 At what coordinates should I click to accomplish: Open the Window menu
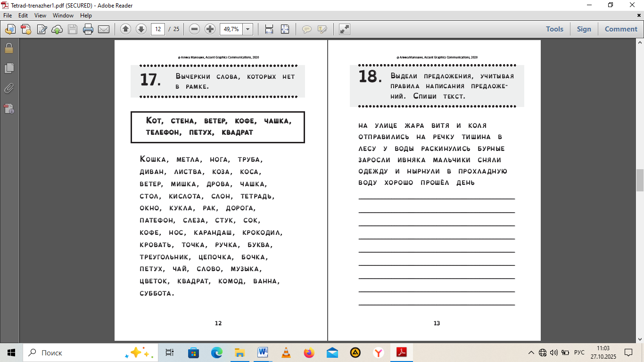tap(63, 16)
